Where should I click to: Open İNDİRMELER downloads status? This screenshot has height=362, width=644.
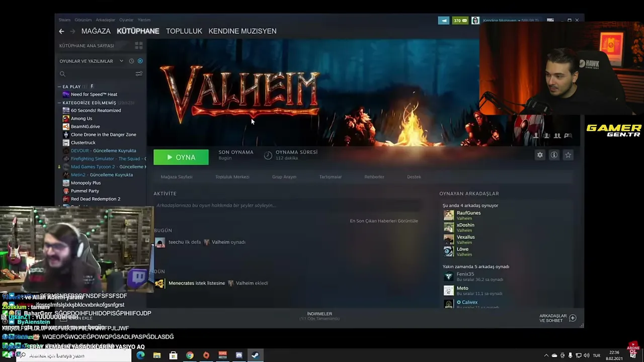pyautogui.click(x=319, y=316)
